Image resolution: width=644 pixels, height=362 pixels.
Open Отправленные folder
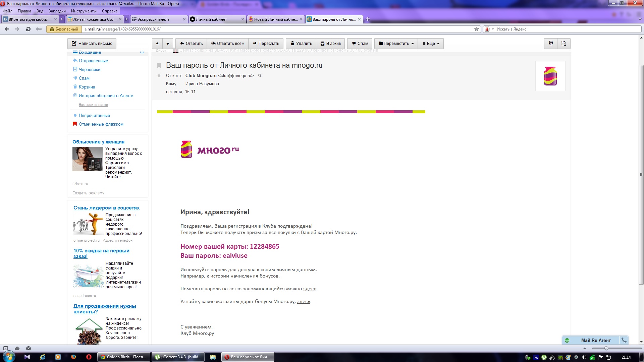tap(93, 61)
